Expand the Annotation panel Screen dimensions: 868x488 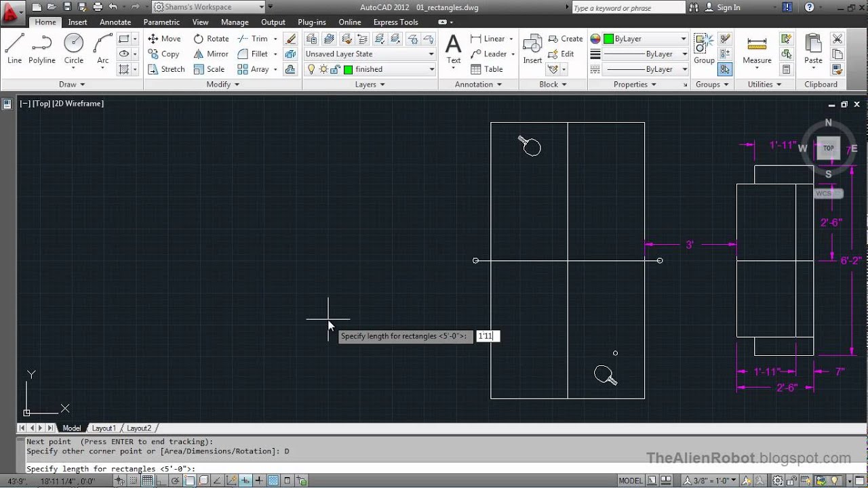click(x=479, y=85)
